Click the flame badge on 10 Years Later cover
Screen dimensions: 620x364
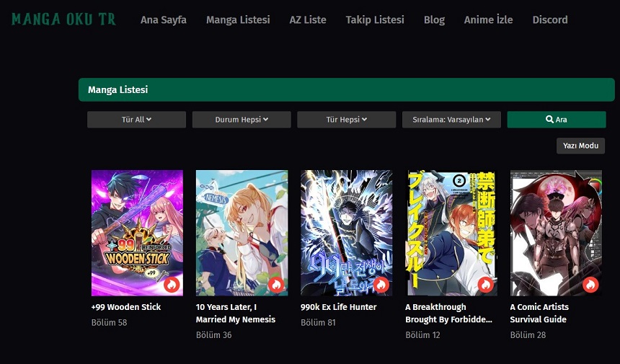click(276, 284)
